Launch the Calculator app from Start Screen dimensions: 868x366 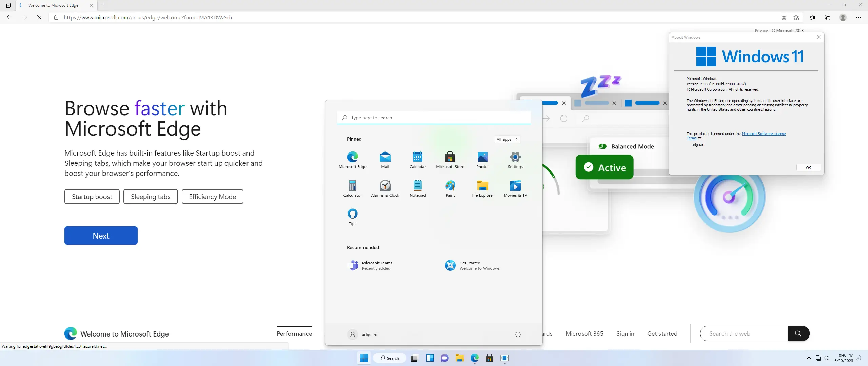click(x=352, y=188)
